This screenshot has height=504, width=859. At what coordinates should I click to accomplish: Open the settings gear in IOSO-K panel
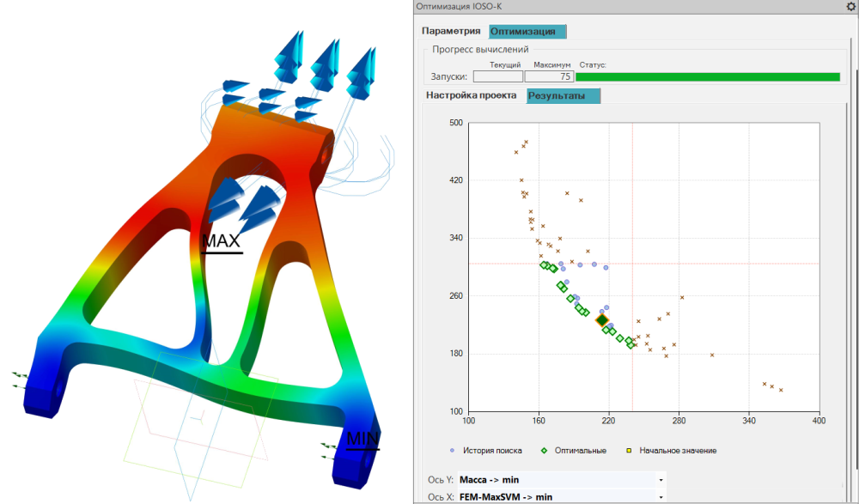(x=850, y=6)
